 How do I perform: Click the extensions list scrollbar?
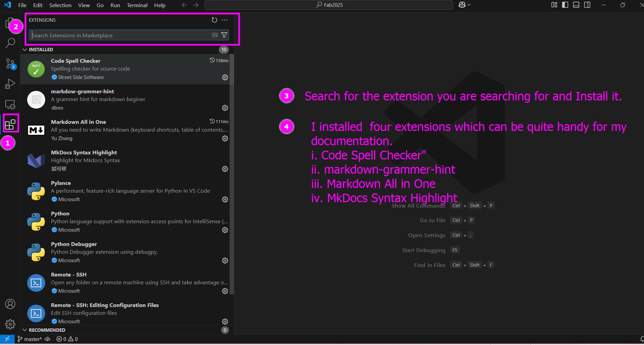click(x=232, y=174)
